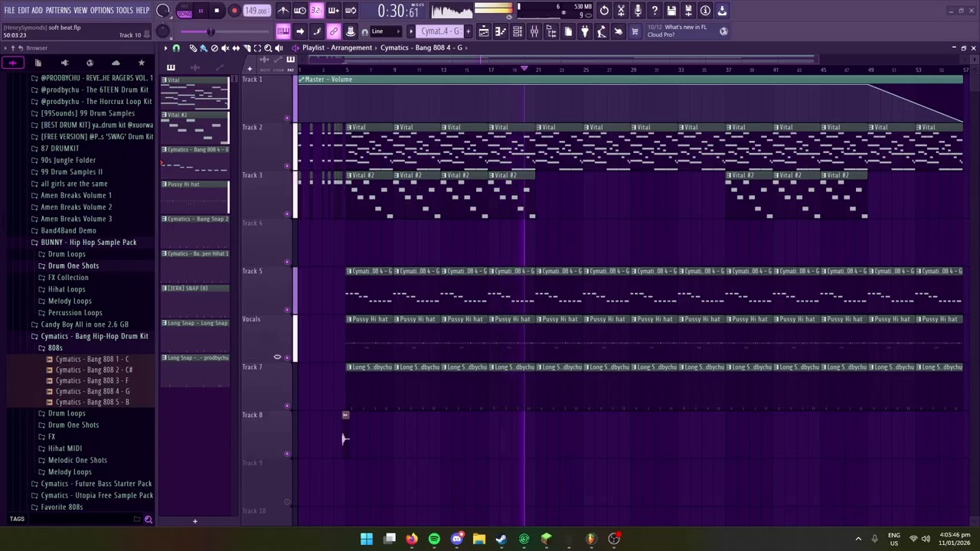The width and height of the screenshot is (980, 551).
Task: Open the playlist snap magnet
Action: click(x=176, y=48)
